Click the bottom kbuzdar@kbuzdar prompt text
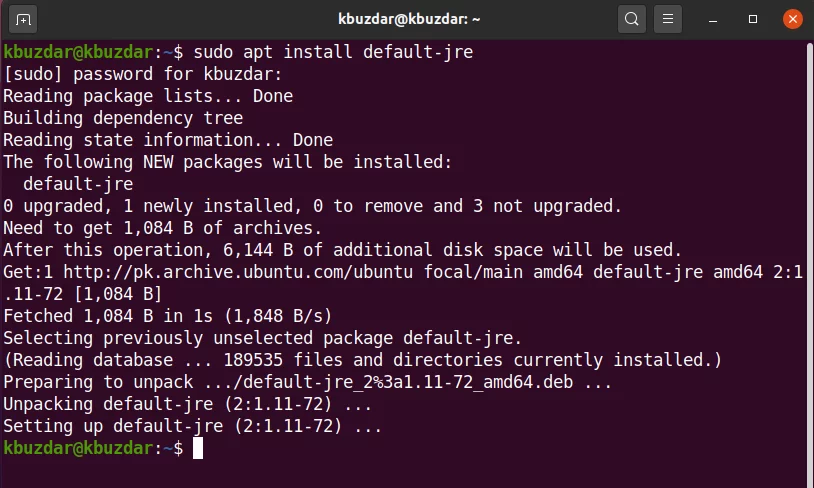814x488 pixels. (x=78, y=448)
